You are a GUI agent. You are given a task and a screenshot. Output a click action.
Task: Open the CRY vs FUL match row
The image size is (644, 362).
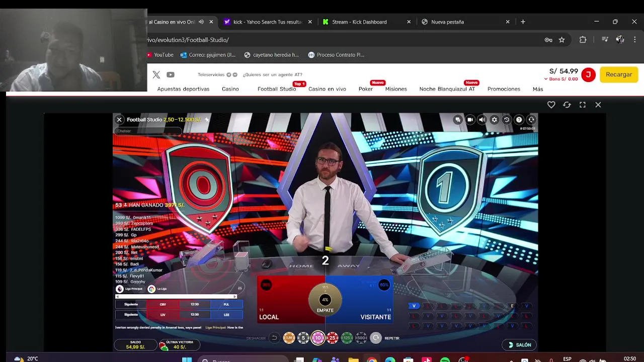pos(180,304)
